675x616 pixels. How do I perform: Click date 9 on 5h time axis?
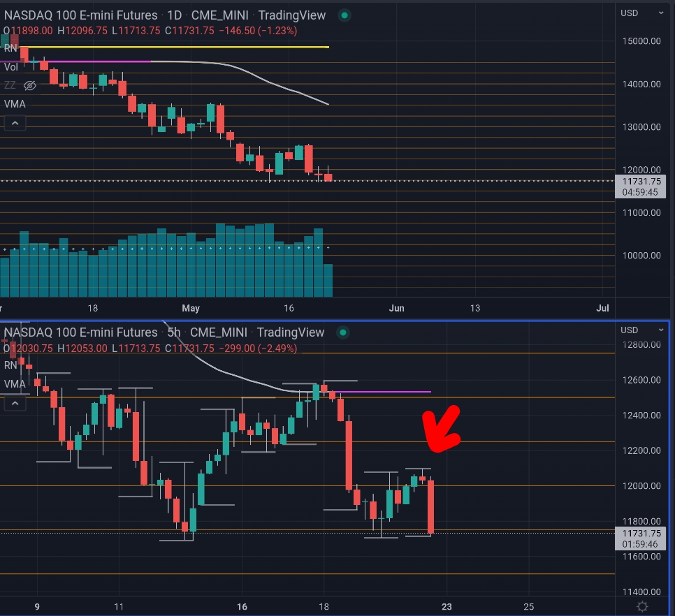point(37,606)
